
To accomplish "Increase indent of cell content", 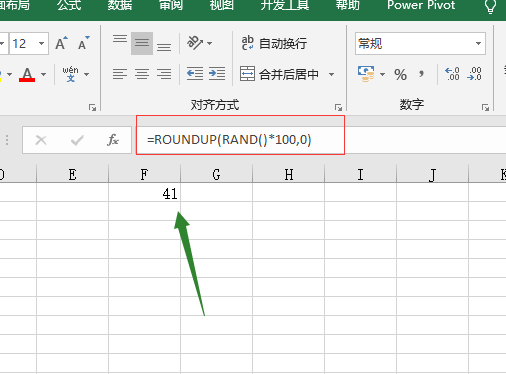I will click(x=217, y=74).
